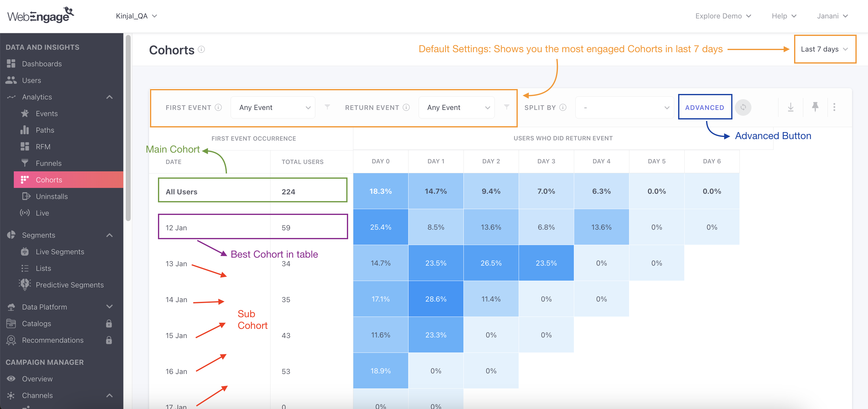Collapse the Analytics section chevron
868x409 pixels.
[x=109, y=97]
